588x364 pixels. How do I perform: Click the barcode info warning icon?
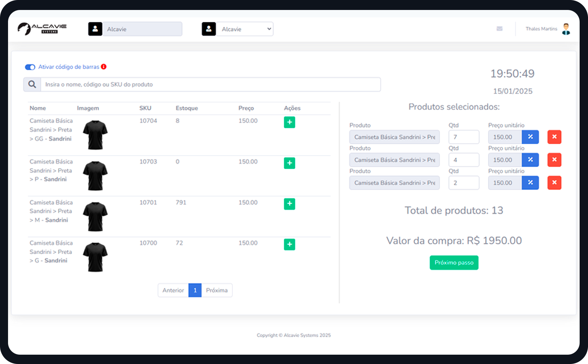(104, 67)
